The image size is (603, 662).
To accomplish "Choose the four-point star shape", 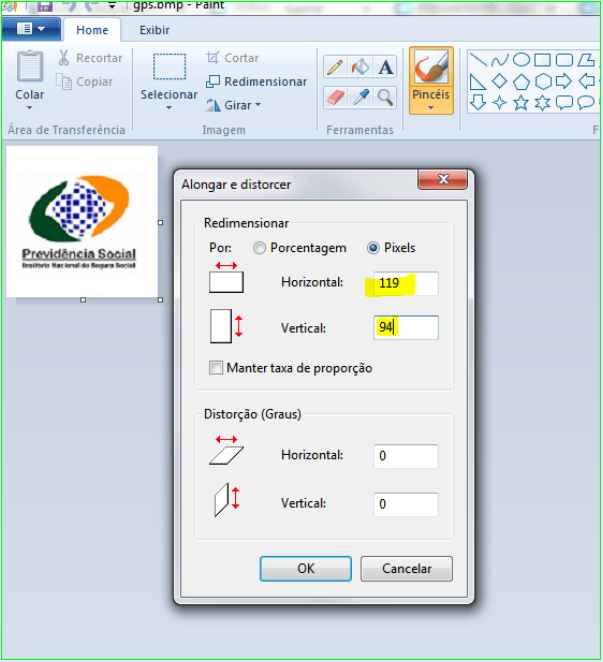I will coord(500,103).
